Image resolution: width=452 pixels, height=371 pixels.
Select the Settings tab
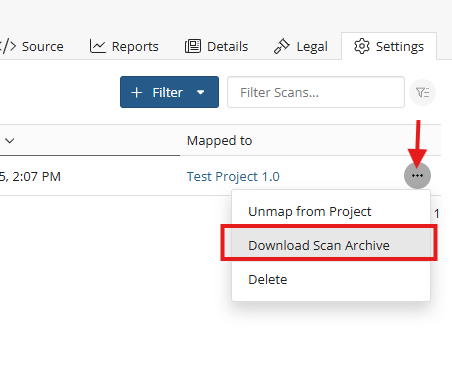click(389, 46)
